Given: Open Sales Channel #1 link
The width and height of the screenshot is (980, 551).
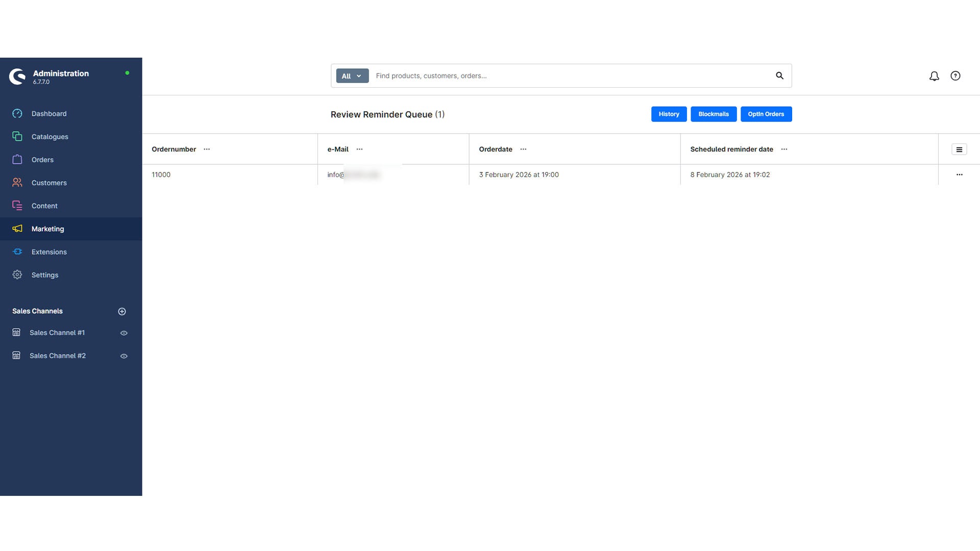Looking at the screenshot, I should tap(57, 333).
